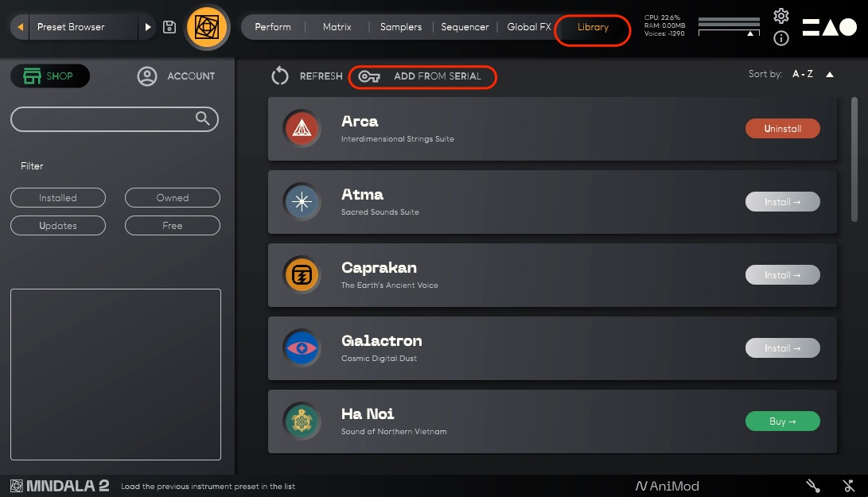Viewport: 868px width, 497px height.
Task: Click the Refresh label
Action: point(321,76)
